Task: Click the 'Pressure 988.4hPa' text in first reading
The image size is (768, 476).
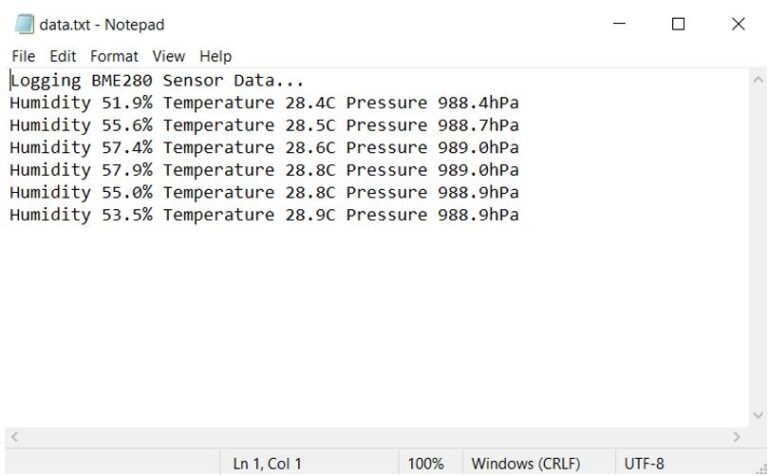Action: 432,103
